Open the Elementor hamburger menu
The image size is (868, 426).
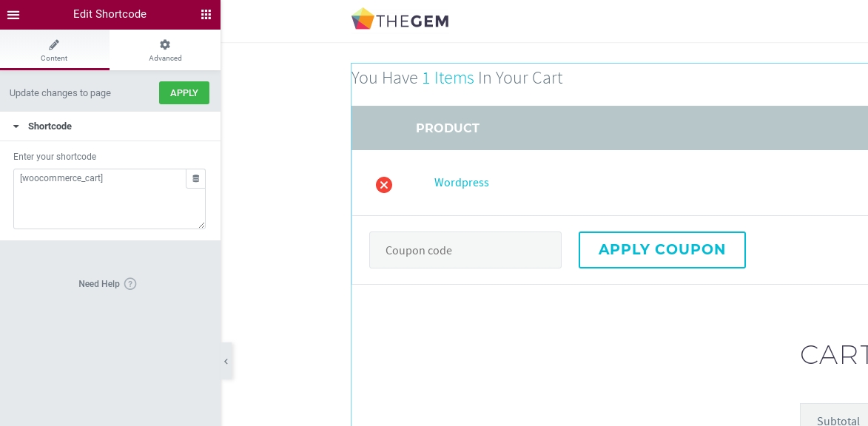point(13,15)
